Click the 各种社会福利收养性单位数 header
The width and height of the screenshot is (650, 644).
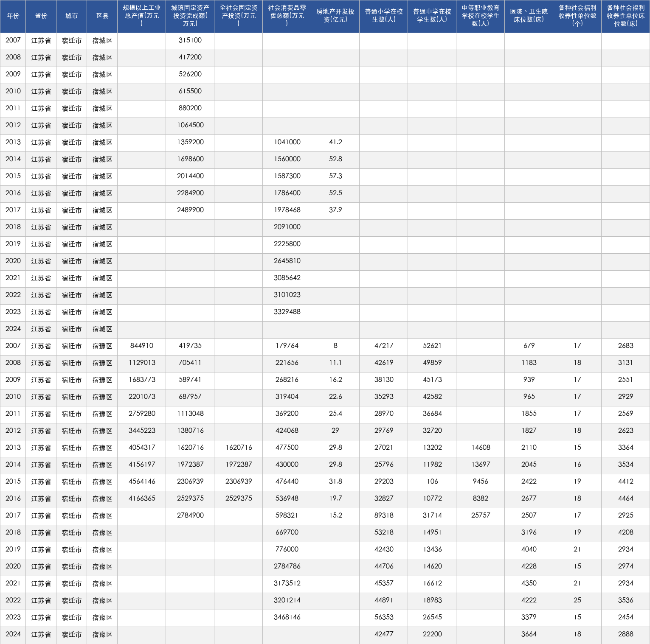click(x=577, y=16)
